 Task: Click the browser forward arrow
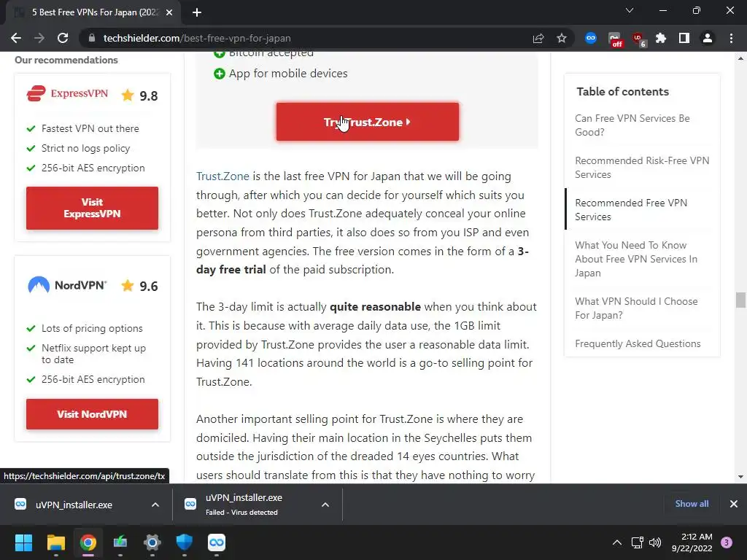tap(39, 38)
